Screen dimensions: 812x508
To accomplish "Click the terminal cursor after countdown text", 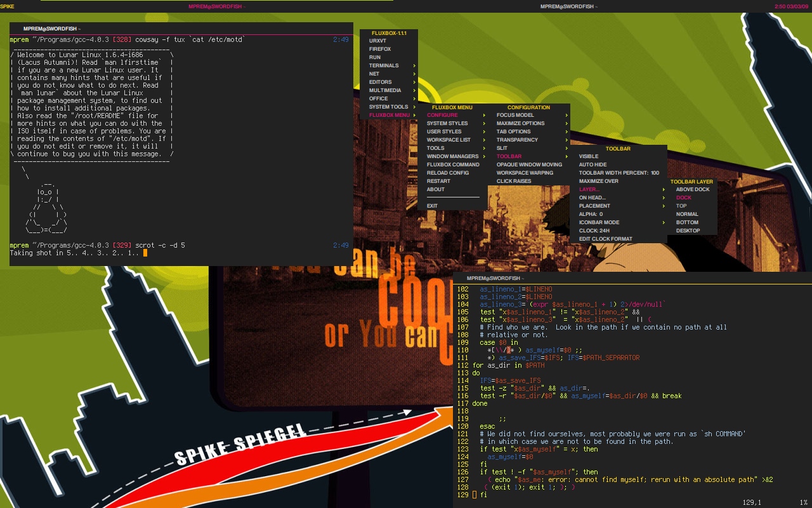I will click(x=145, y=253).
